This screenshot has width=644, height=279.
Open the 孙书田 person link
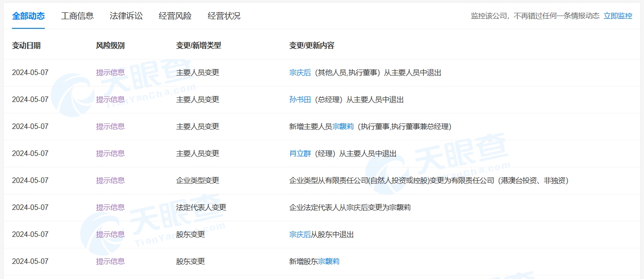[300, 99]
